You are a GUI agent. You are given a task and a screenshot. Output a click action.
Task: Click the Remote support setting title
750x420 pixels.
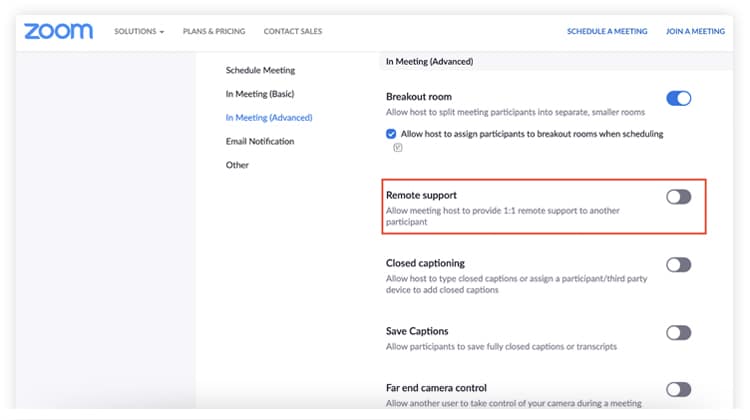coord(421,195)
